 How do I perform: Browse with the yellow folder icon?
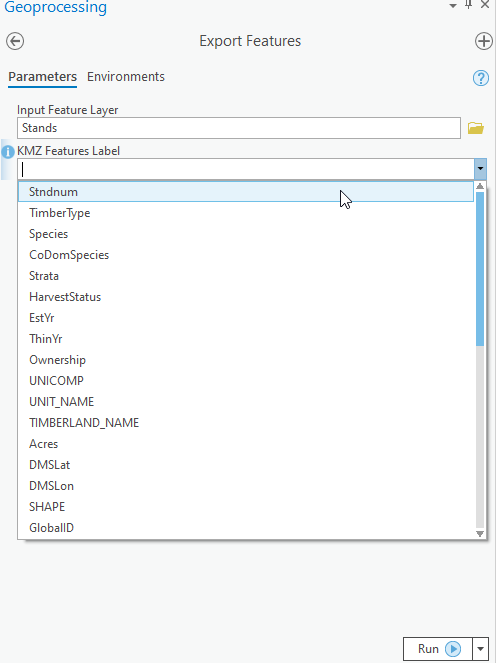(476, 128)
